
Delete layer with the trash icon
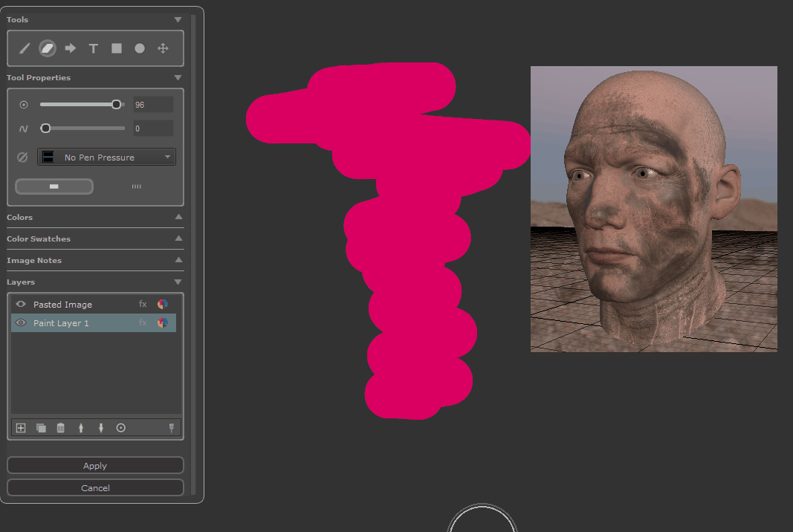(61, 428)
